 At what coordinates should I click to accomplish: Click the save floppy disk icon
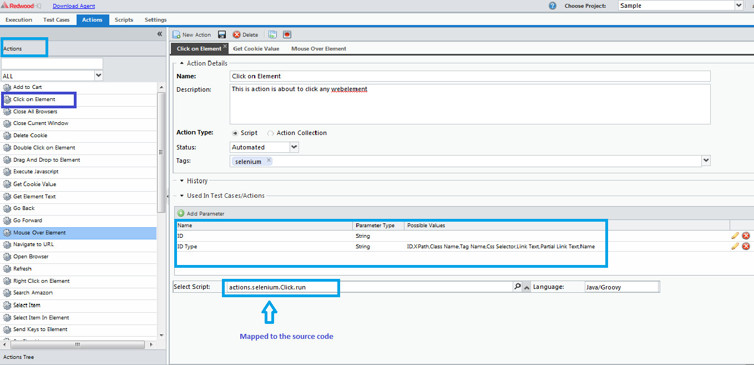[222, 35]
